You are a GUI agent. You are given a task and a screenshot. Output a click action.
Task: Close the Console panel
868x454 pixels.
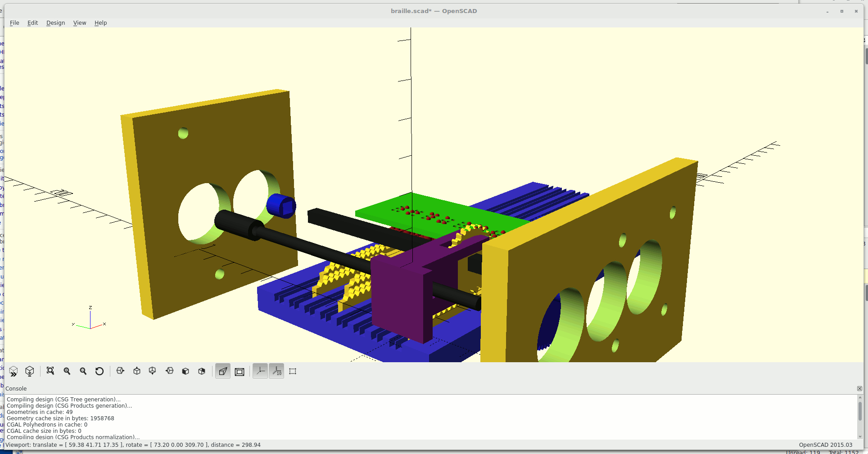click(859, 389)
